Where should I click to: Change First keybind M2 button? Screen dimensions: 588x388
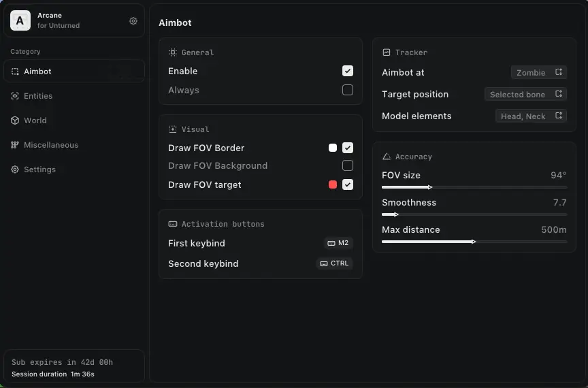pyautogui.click(x=338, y=243)
